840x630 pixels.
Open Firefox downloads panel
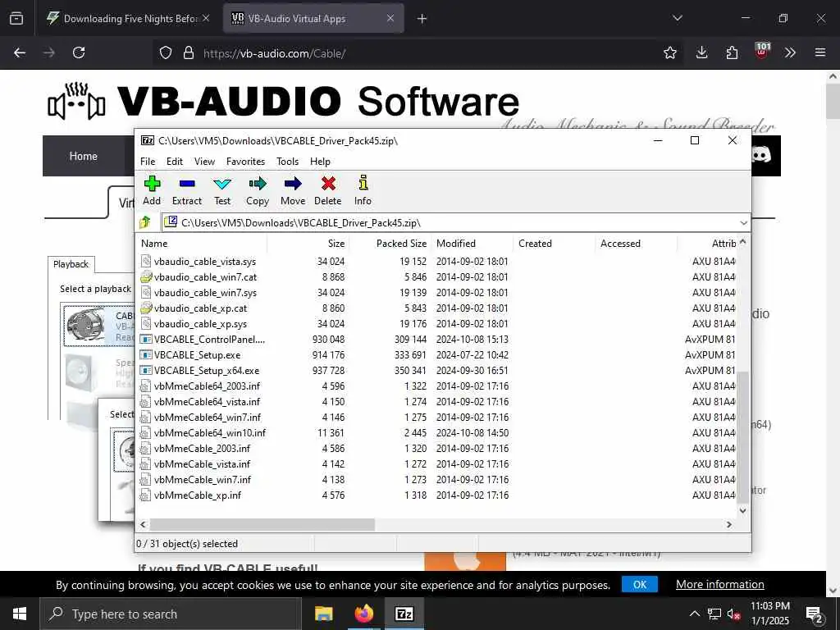[x=702, y=52]
